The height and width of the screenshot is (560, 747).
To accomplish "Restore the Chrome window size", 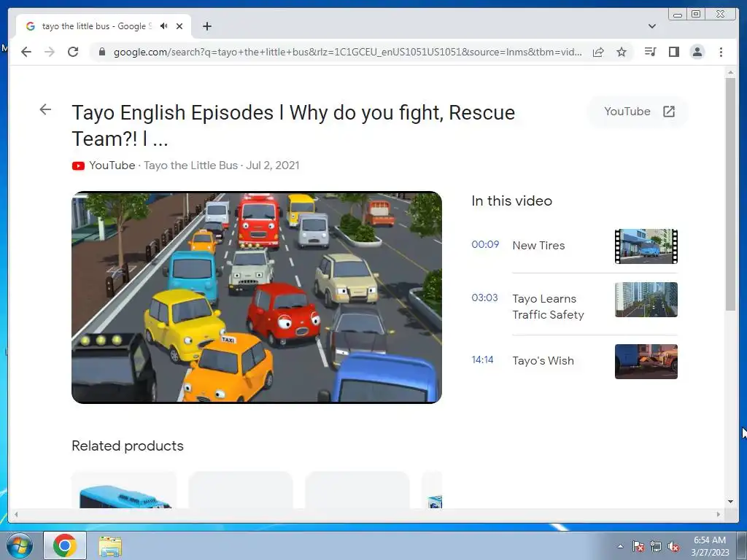I will [696, 15].
